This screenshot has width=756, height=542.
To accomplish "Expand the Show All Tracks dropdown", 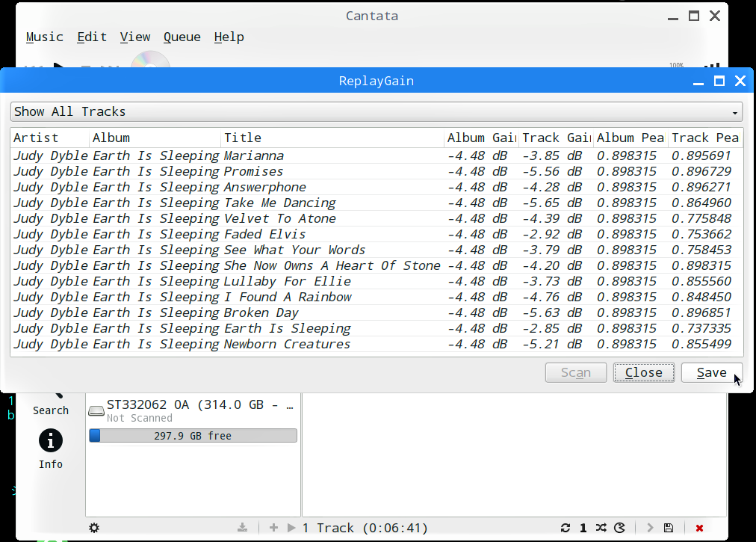I will pyautogui.click(x=377, y=112).
